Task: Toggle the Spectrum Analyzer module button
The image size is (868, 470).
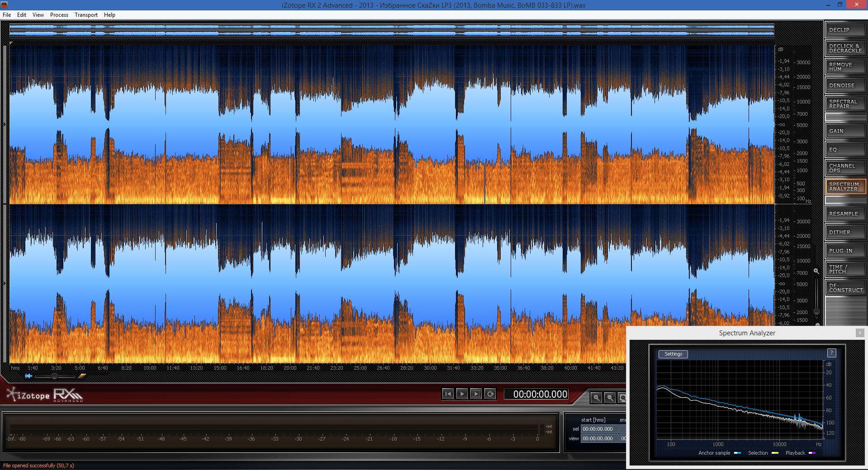Action: pyautogui.click(x=845, y=187)
